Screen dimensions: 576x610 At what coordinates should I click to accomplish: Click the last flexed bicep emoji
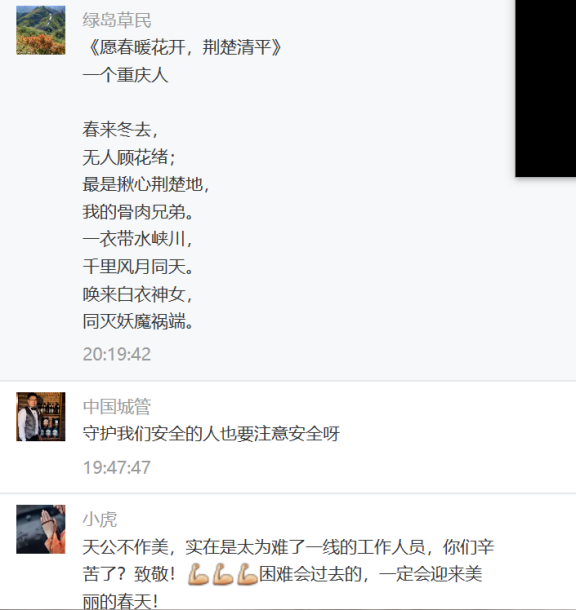pos(247,575)
